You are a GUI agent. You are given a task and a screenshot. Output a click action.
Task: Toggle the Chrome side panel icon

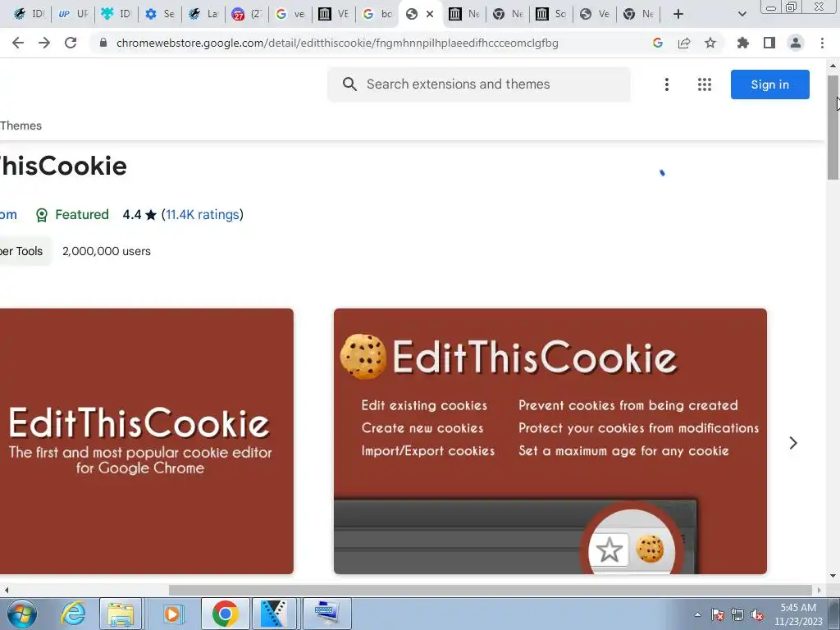[769, 43]
